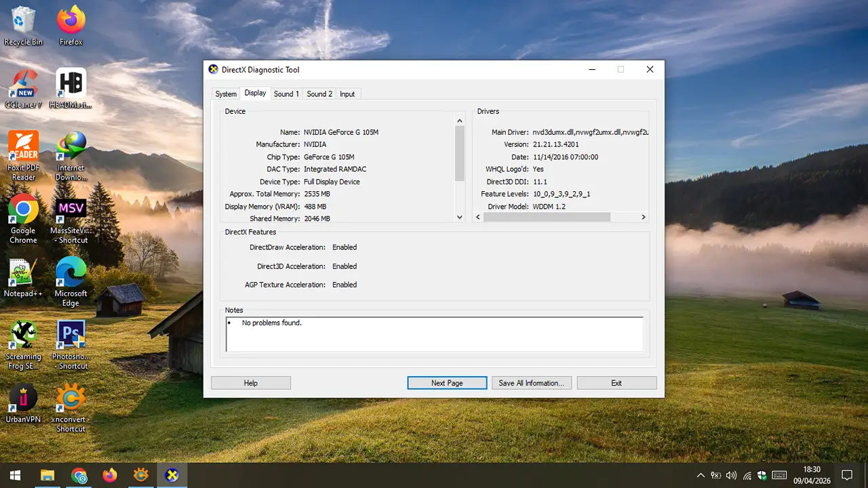868x488 pixels.
Task: Launch Firefox from the desktop shortcut
Action: (x=71, y=26)
